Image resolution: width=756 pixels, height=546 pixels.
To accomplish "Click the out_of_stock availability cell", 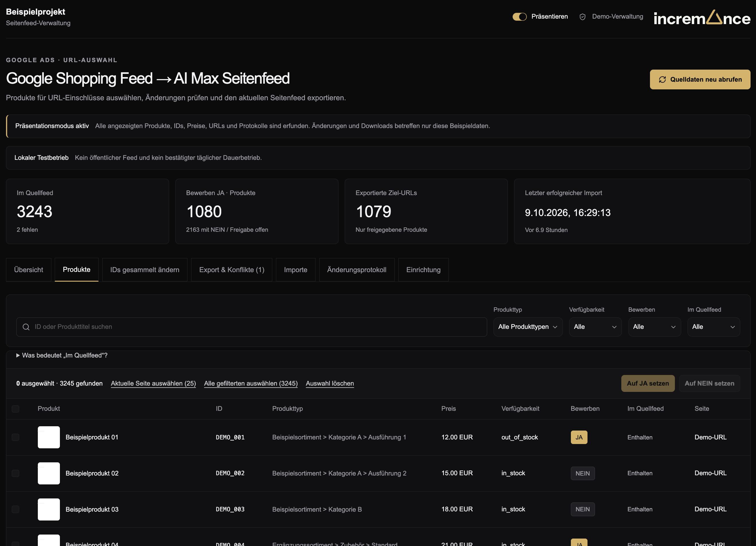I will [x=520, y=437].
